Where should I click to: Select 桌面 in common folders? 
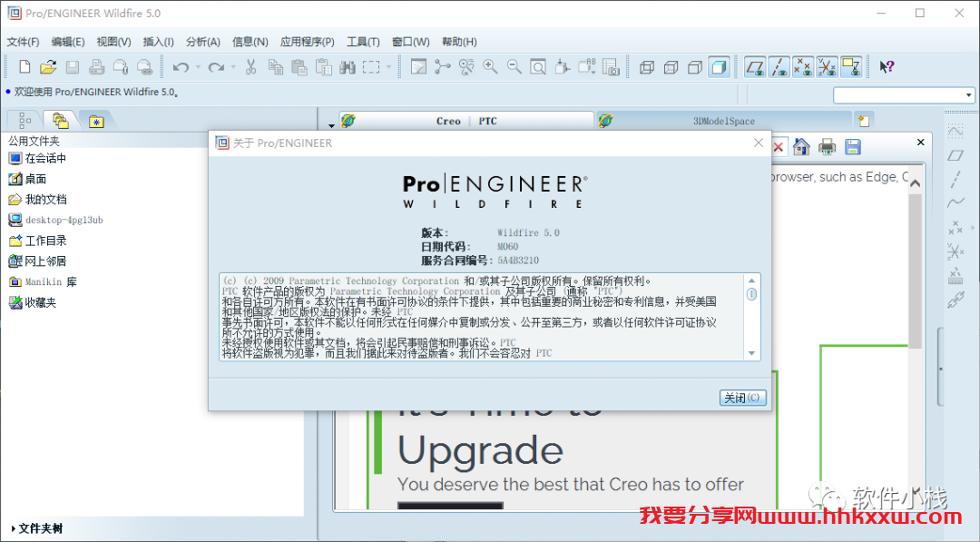coord(27,179)
